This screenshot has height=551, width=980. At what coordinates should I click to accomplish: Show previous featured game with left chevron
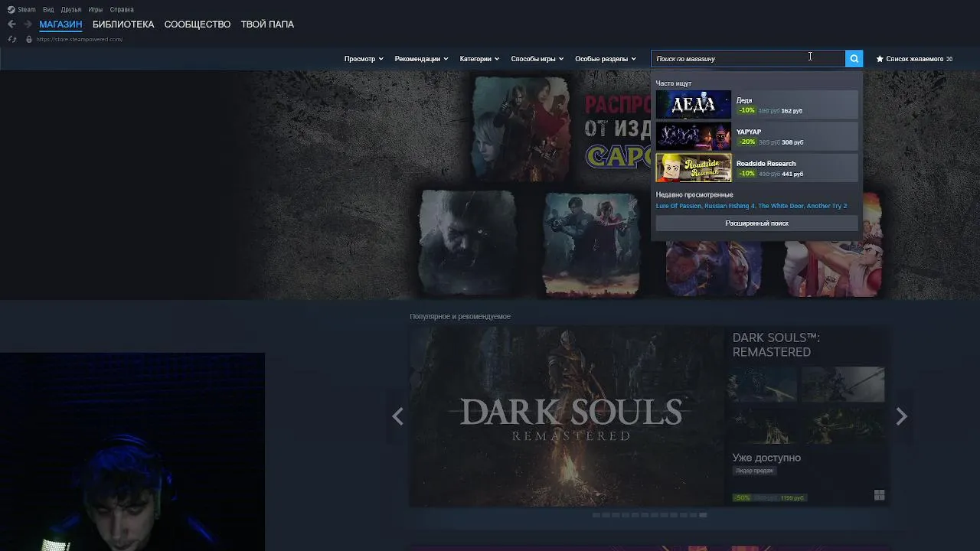point(397,416)
